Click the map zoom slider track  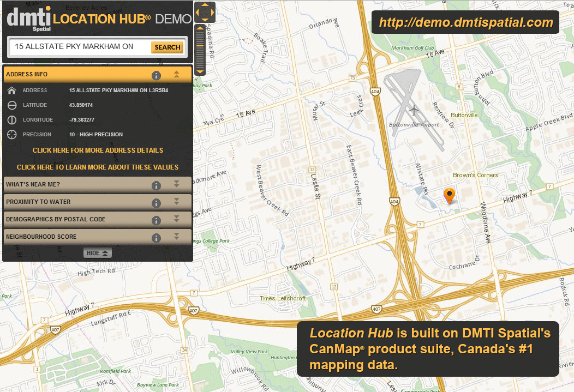[x=200, y=49]
